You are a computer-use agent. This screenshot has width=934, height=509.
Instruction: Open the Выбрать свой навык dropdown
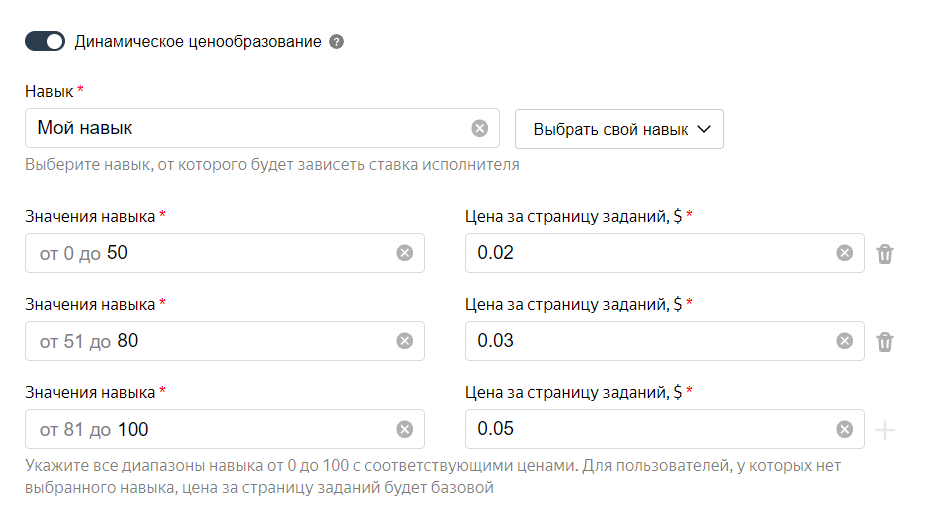pos(619,129)
